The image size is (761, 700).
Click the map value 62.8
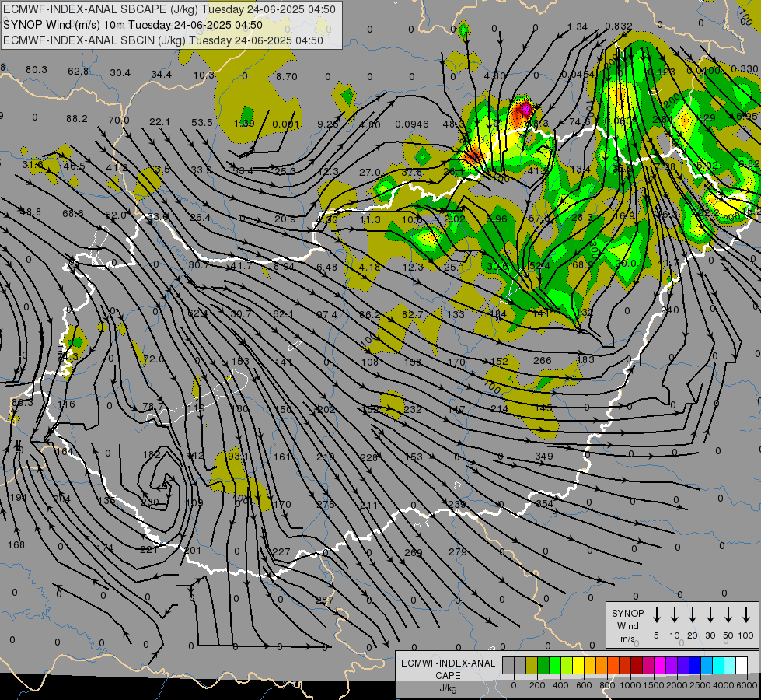tap(79, 72)
